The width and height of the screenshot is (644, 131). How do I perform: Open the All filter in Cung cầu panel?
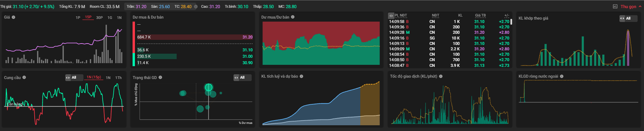point(74,77)
